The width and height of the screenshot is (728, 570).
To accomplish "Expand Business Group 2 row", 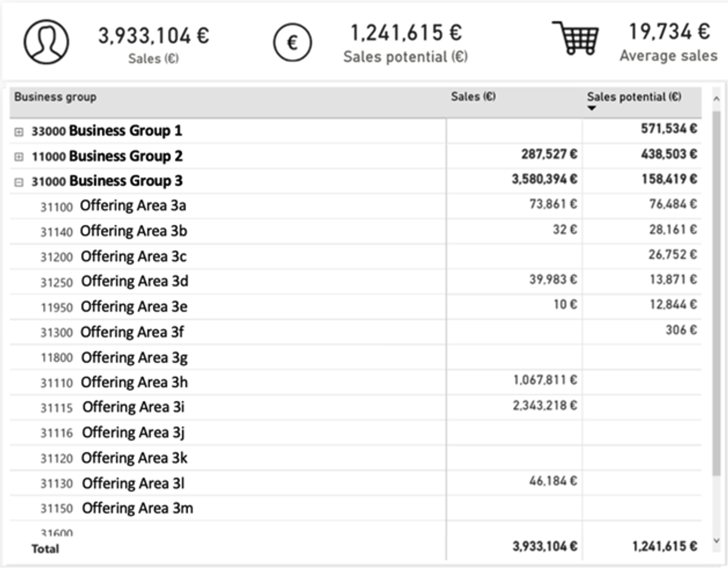I will point(19,157).
